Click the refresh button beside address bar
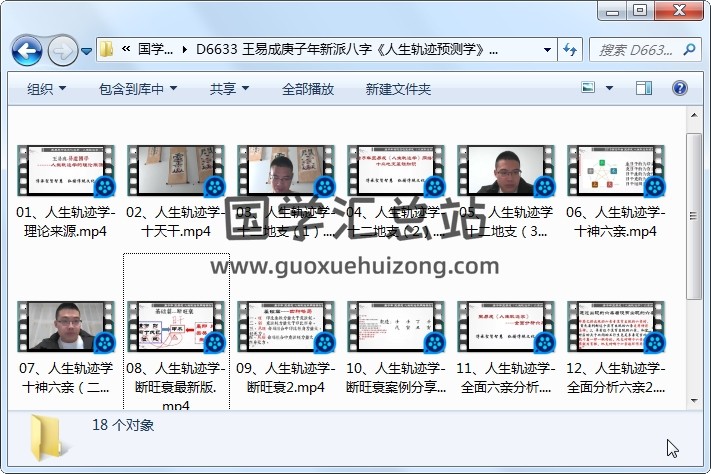The image size is (711, 474). (x=571, y=49)
